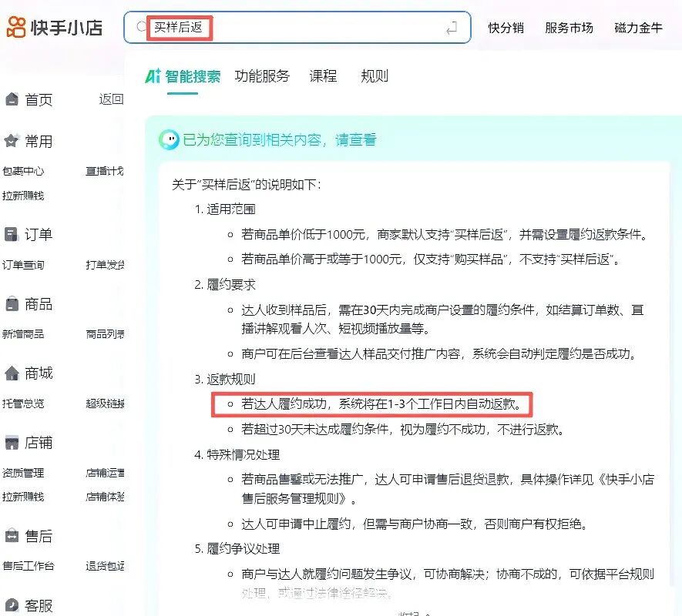Image resolution: width=682 pixels, height=616 pixels.
Task: Open 商城 section in the sidebar
Action: 39,373
